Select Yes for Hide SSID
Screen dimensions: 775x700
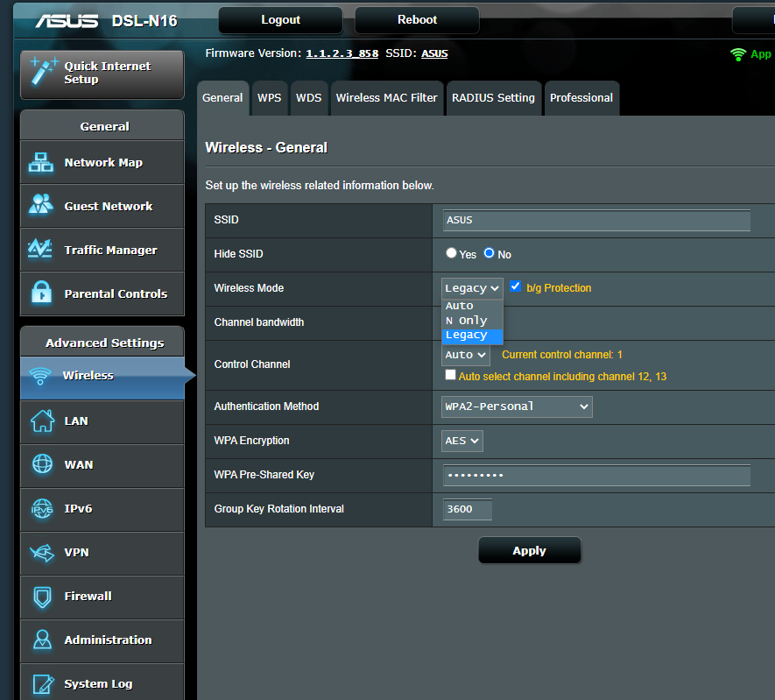[x=451, y=253]
